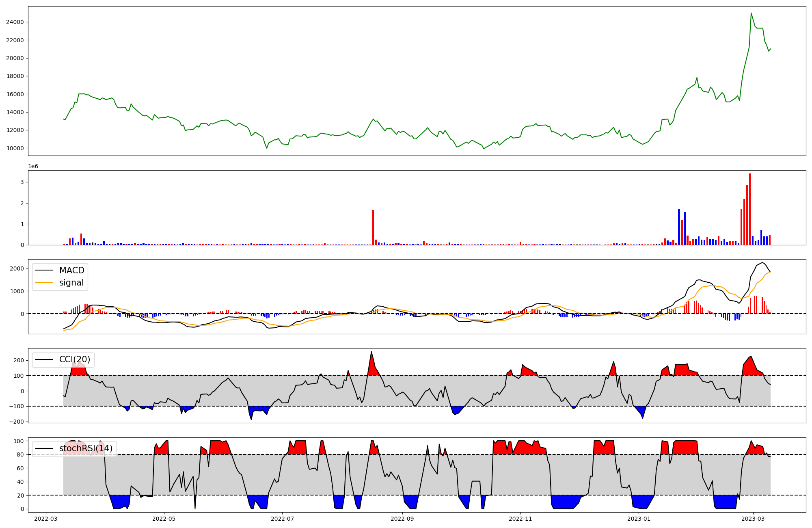Click the 24000 price axis tick label
This screenshot has height=528, width=812.
pos(15,22)
